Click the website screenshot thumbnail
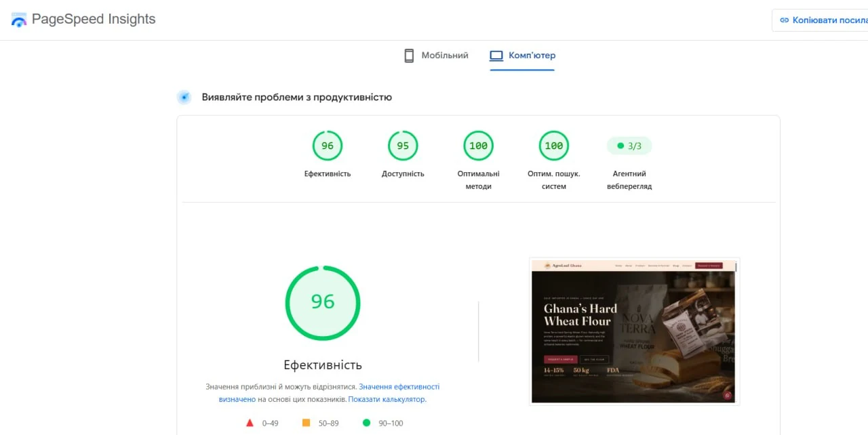This screenshot has height=435, width=868. [x=634, y=331]
